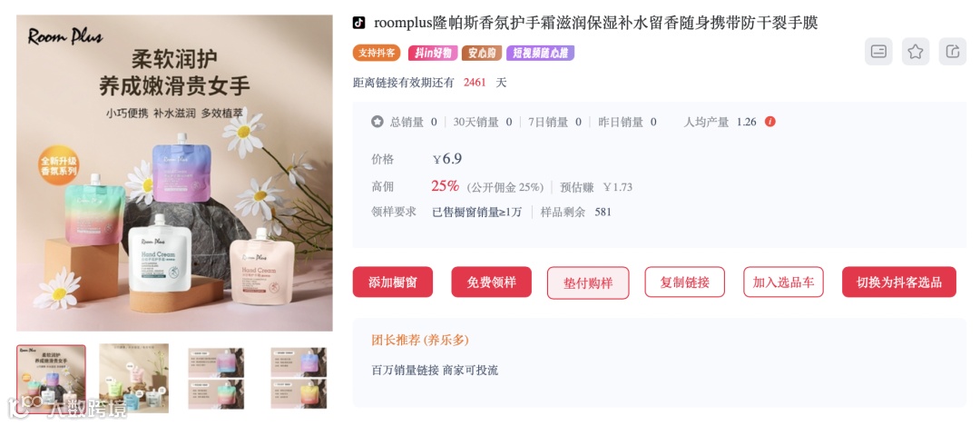Copy the link using 复制链接
The image size is (980, 426).
point(685,282)
